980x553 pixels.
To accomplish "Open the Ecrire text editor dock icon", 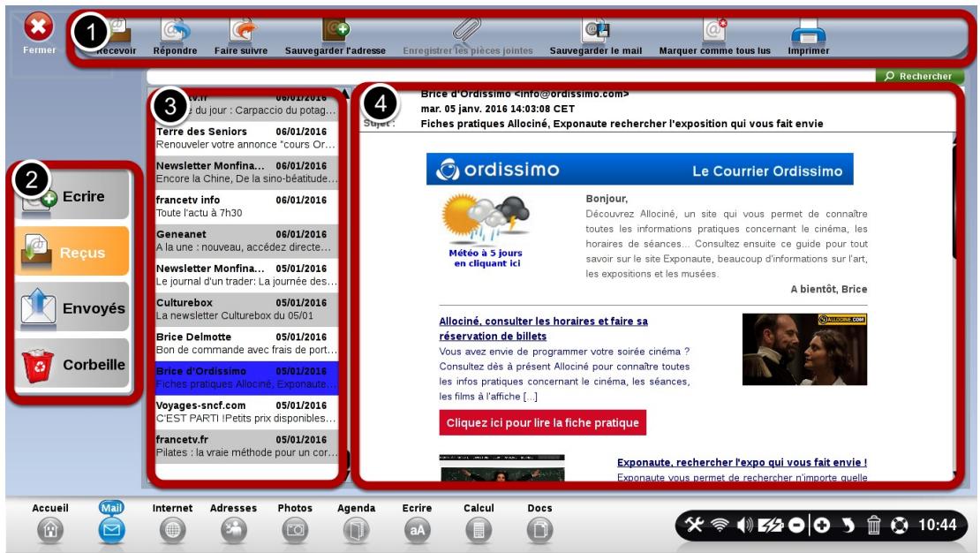I will pos(417,530).
